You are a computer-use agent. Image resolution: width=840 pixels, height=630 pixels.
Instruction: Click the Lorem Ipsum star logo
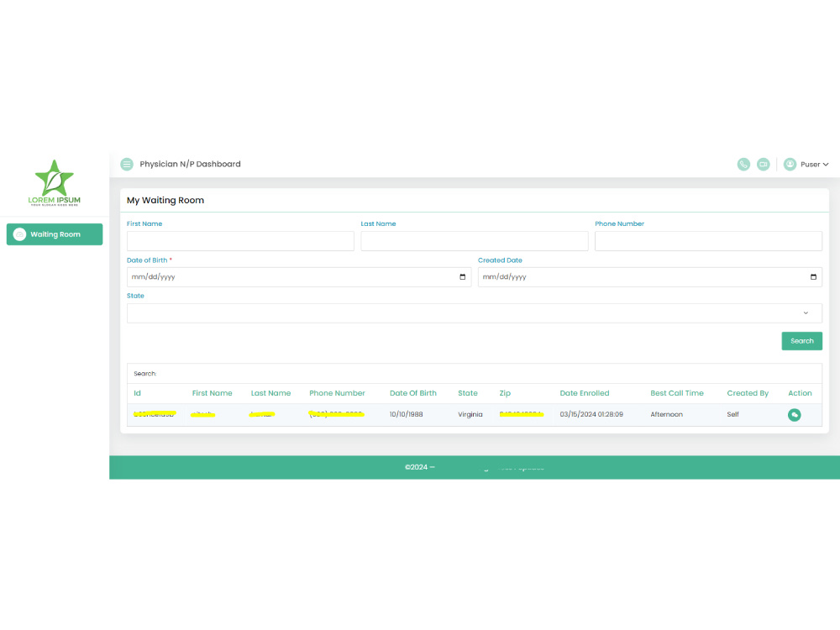click(x=54, y=182)
